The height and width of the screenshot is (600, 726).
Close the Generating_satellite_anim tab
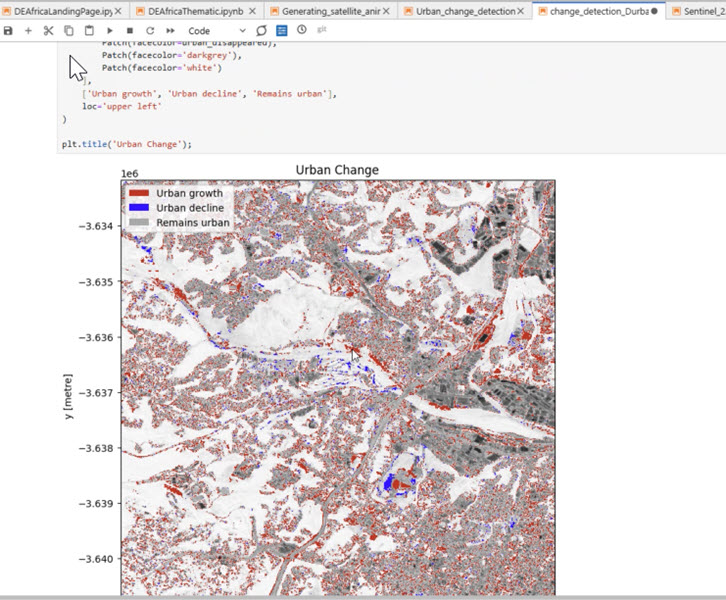pyautogui.click(x=386, y=11)
